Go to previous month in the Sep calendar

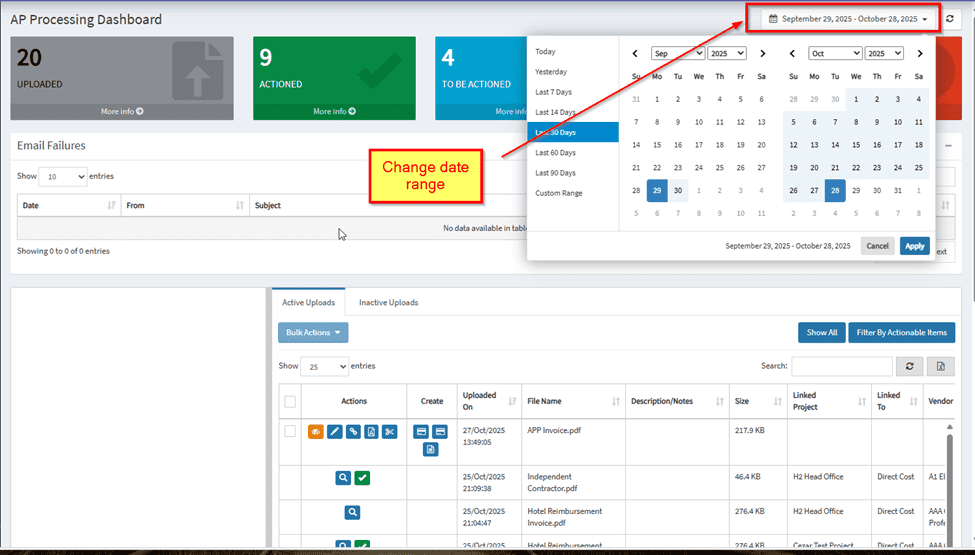(x=635, y=53)
